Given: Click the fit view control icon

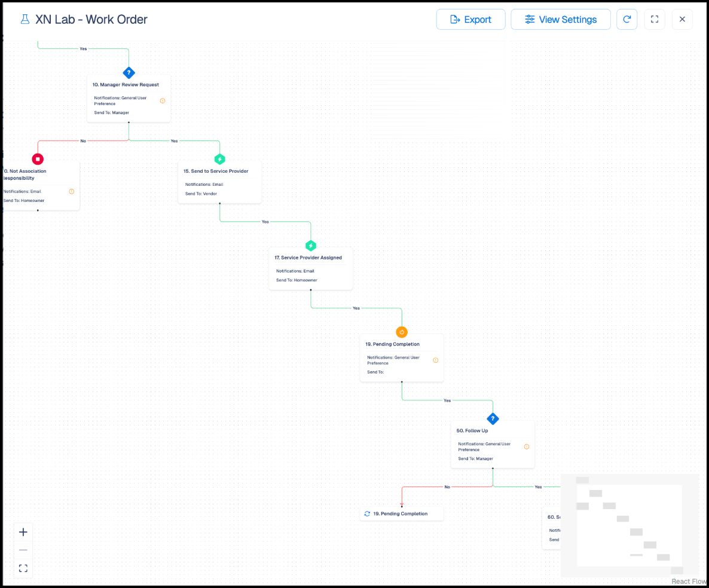Looking at the screenshot, I should tap(23, 568).
